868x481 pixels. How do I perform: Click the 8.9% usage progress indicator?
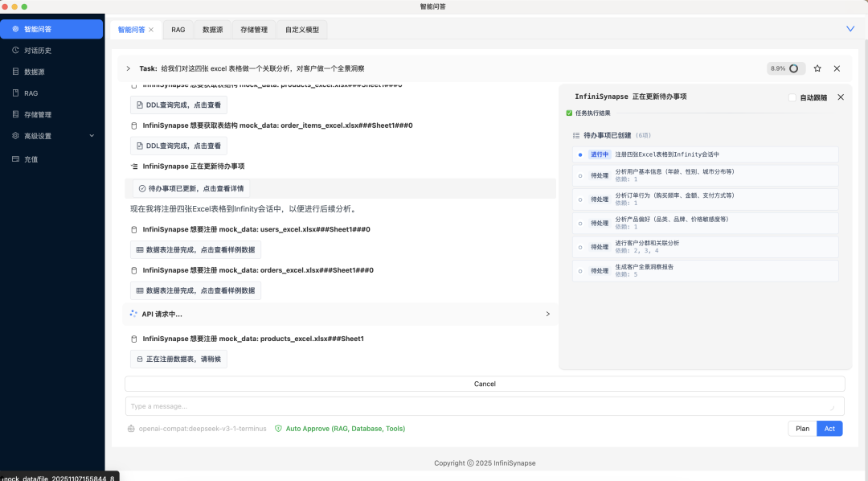tap(786, 68)
